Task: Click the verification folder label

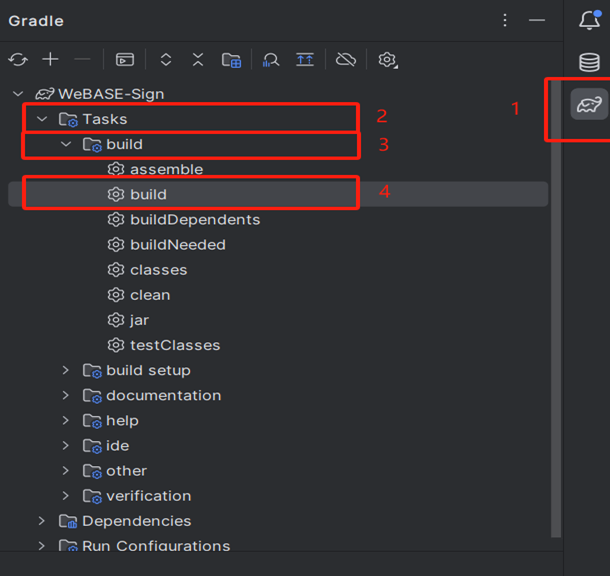Action: click(x=149, y=496)
